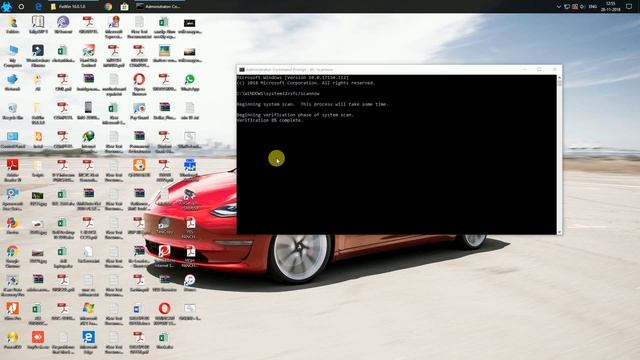Click the 'Microsoft Windows [Version' console line
Image resolution: width=640 pixels, height=360 pixels.
pos(293,77)
